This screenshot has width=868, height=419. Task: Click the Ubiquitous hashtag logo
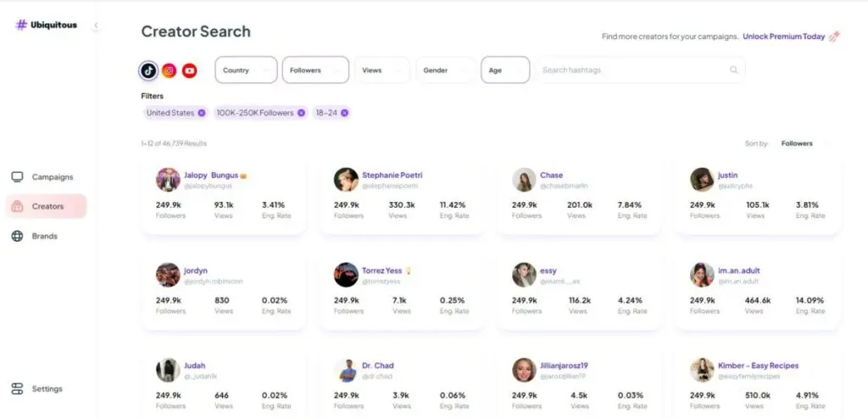21,25
